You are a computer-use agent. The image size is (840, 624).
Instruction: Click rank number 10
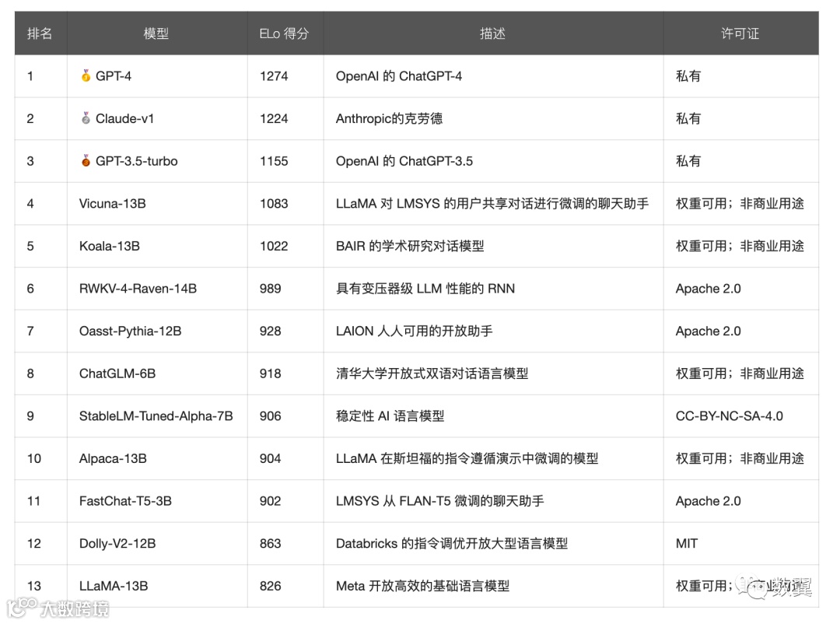click(33, 458)
